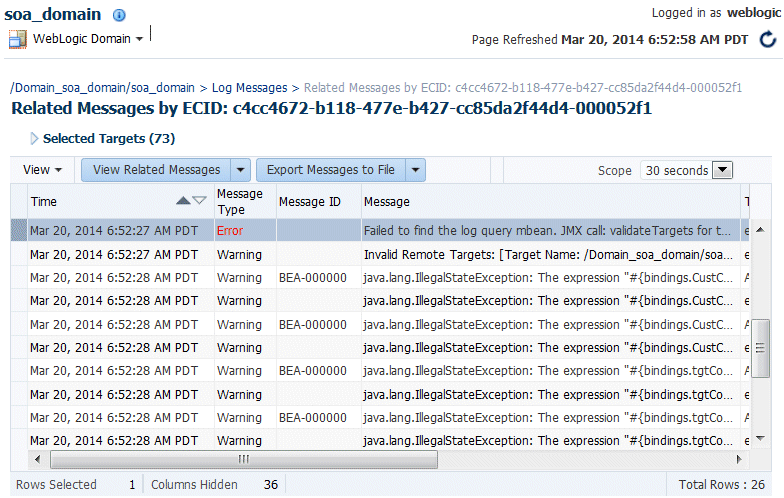Select the 'Invalid Remote Targets' warning message
This screenshot has width=784, height=498.
click(548, 254)
